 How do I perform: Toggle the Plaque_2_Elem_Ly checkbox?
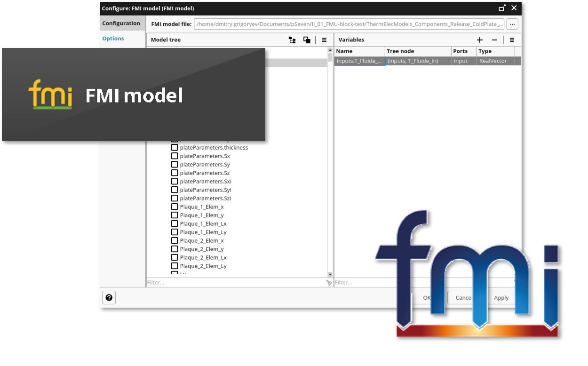[175, 266]
